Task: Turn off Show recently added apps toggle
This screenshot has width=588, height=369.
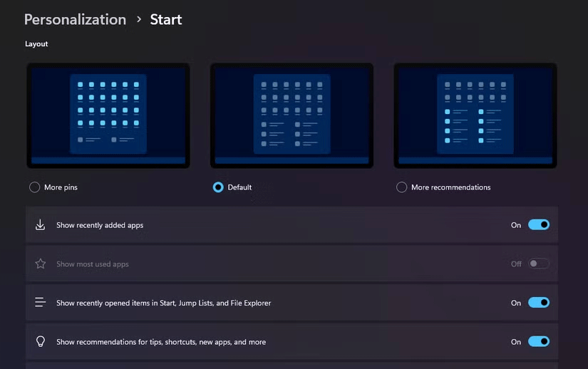Action: tap(538, 225)
